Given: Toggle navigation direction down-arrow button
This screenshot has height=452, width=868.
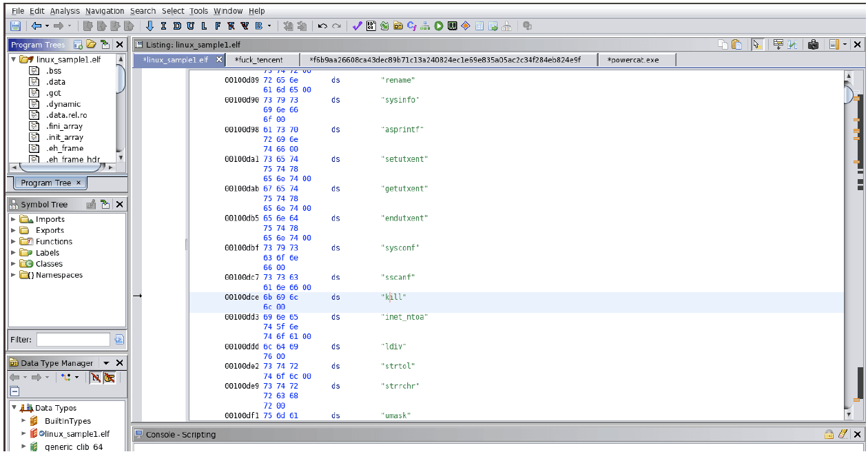Looking at the screenshot, I should pos(149,26).
